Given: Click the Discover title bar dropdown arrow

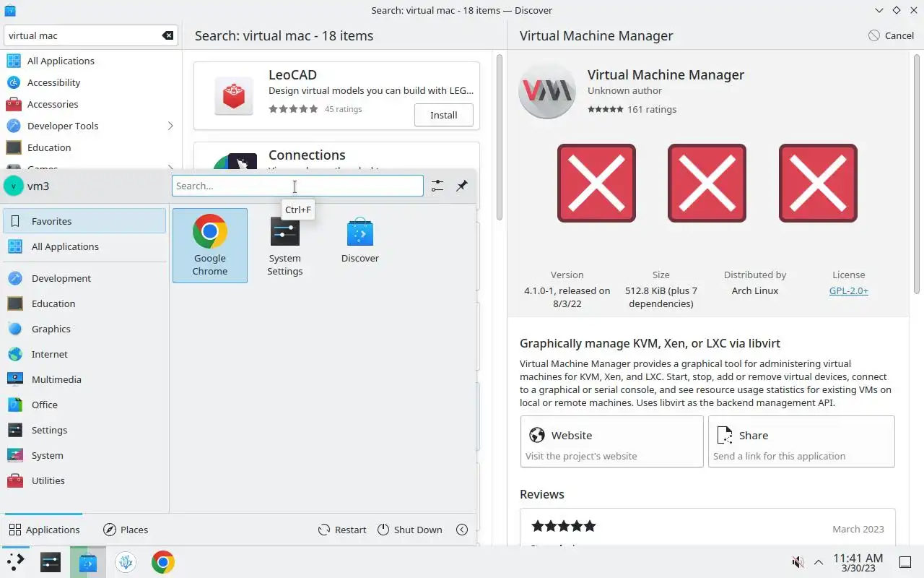Looking at the screenshot, I should point(879,10).
